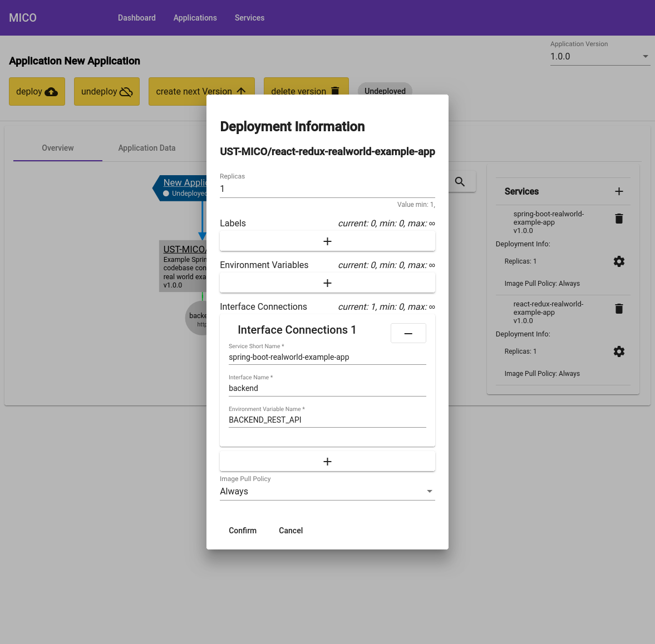Open Dashboard in the top navigation

click(x=136, y=18)
